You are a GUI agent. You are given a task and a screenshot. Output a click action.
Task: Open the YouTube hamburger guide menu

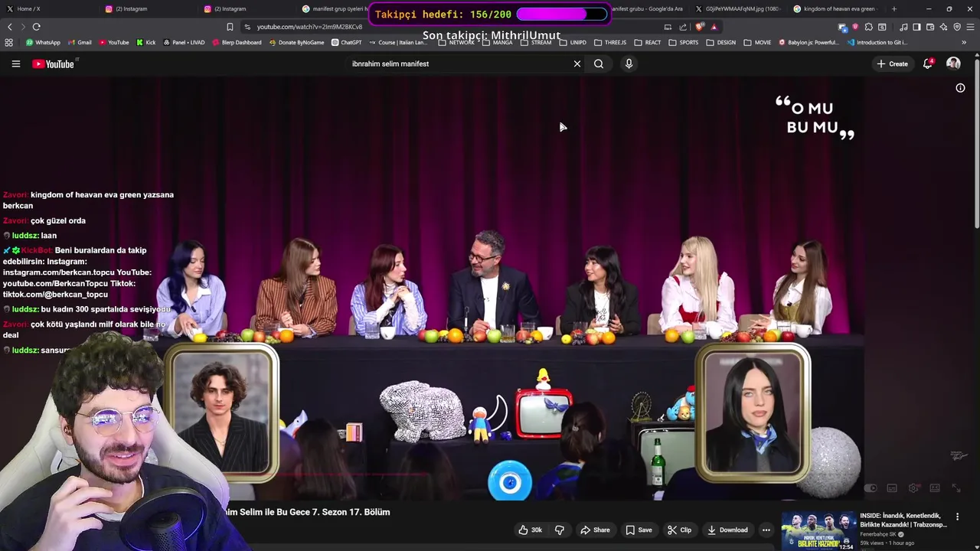(x=15, y=64)
